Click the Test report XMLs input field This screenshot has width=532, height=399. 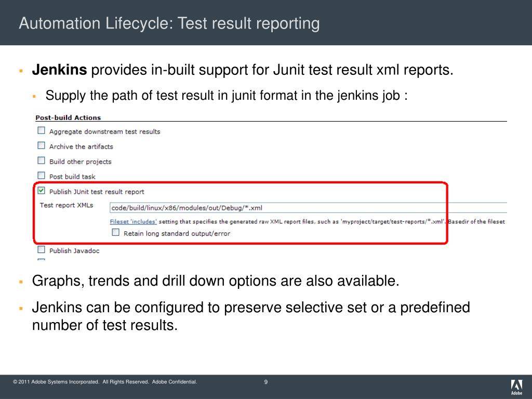click(308, 208)
